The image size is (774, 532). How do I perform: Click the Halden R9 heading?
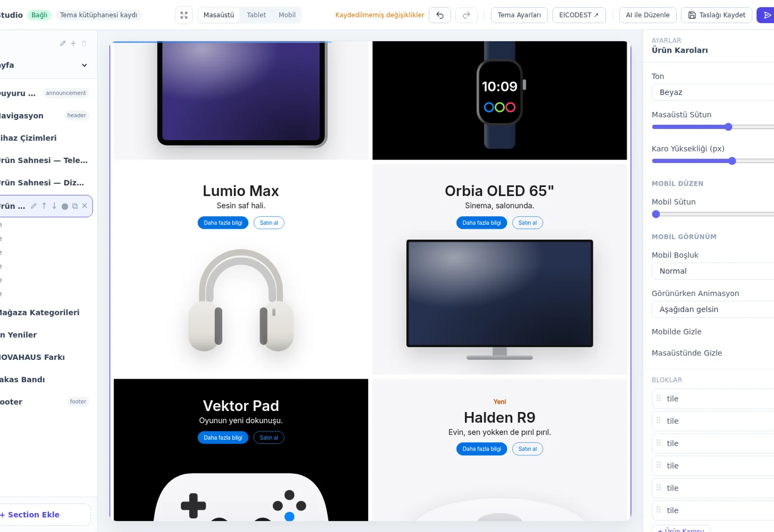(500, 417)
